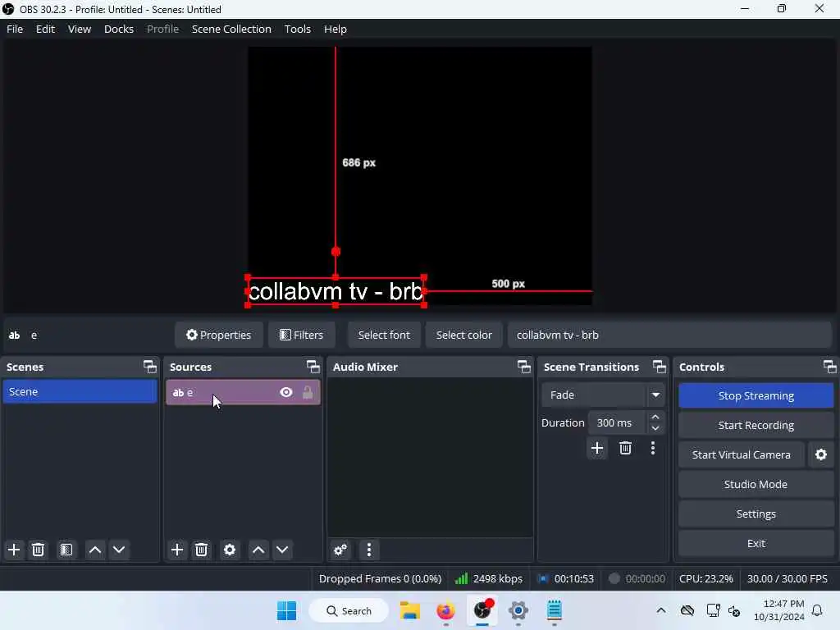840x630 pixels.
Task: Add a new scene with the plus icon
Action: (14, 550)
